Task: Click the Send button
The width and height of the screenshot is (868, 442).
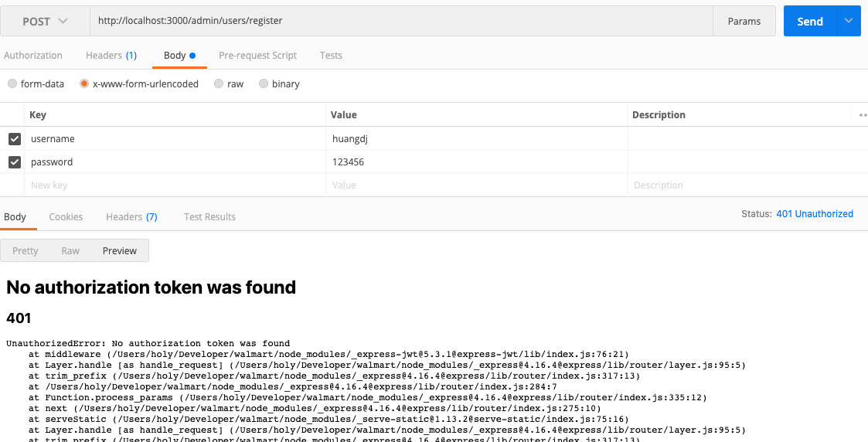Action: [x=810, y=22]
